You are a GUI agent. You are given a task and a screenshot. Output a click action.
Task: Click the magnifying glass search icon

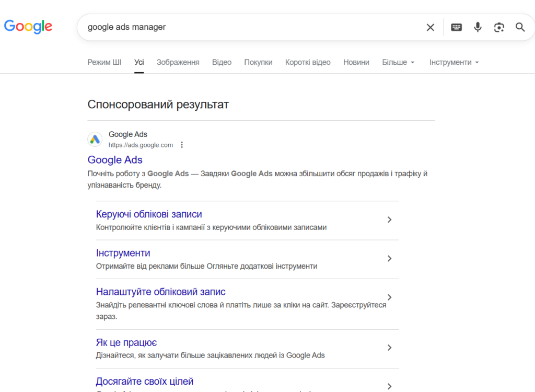click(x=520, y=27)
